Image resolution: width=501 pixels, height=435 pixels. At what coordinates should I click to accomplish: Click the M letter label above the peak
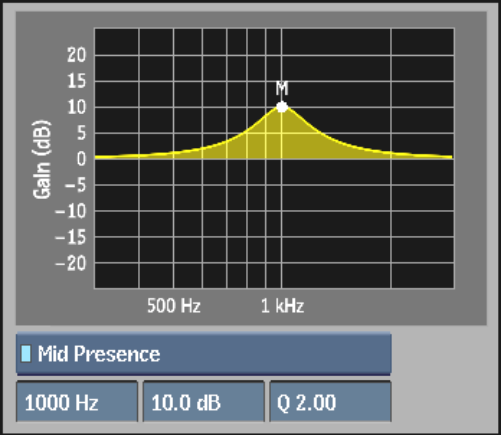(x=282, y=88)
